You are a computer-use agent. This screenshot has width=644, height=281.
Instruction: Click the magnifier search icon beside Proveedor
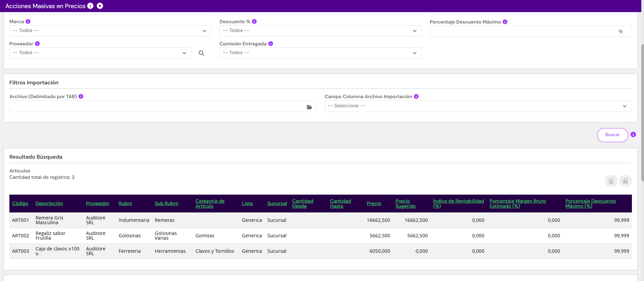point(201,53)
